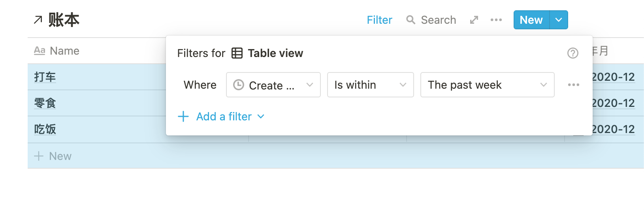The image size is (644, 213).
Task: Click Add a filter link
Action: [x=224, y=116]
